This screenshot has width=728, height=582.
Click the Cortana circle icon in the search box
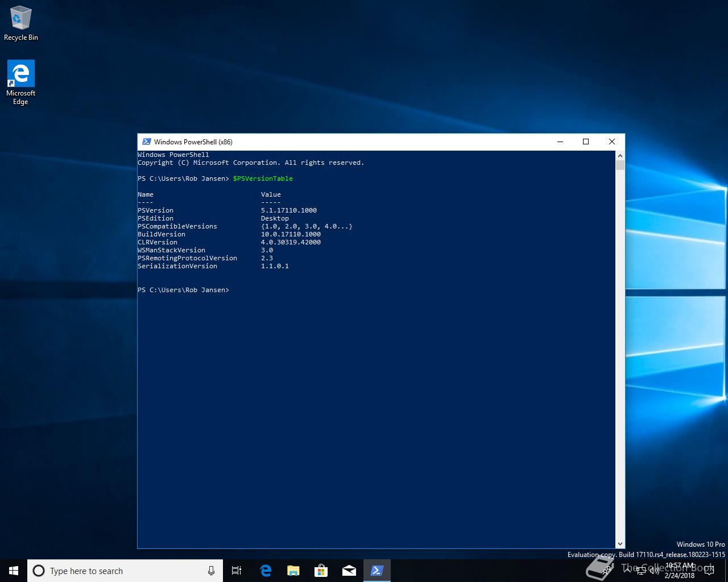click(39, 571)
